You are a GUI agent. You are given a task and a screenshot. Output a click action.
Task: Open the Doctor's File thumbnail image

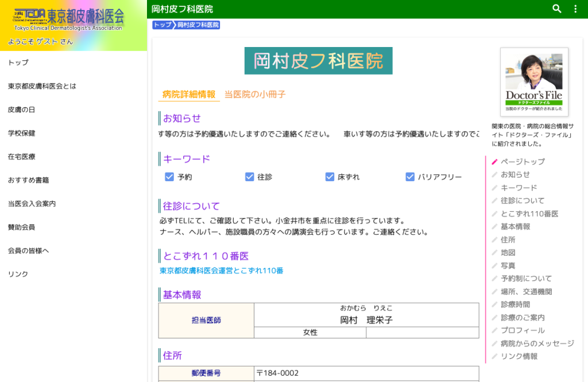(534, 82)
